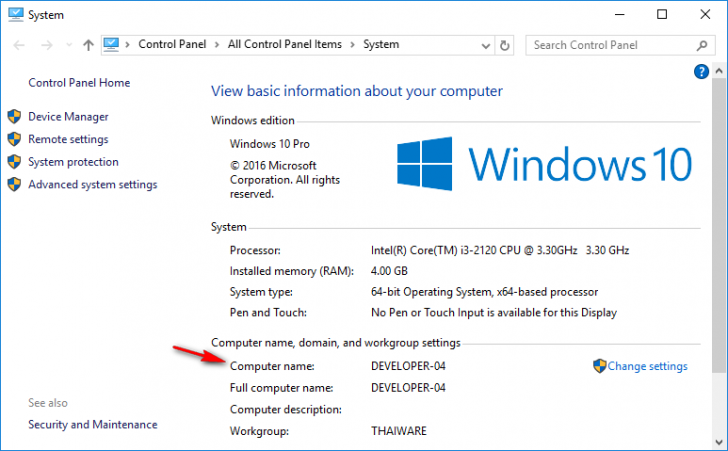
Task: Open Security and Maintenance link
Action: pyautogui.click(x=93, y=425)
